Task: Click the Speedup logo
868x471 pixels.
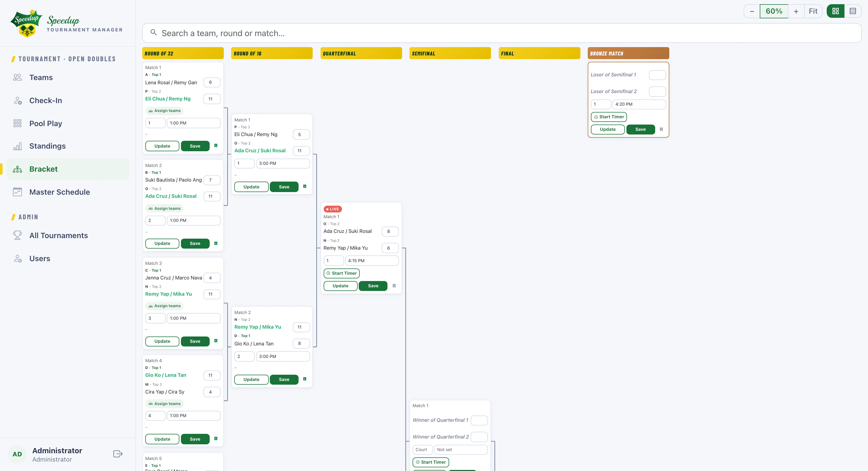Action: [x=27, y=23]
